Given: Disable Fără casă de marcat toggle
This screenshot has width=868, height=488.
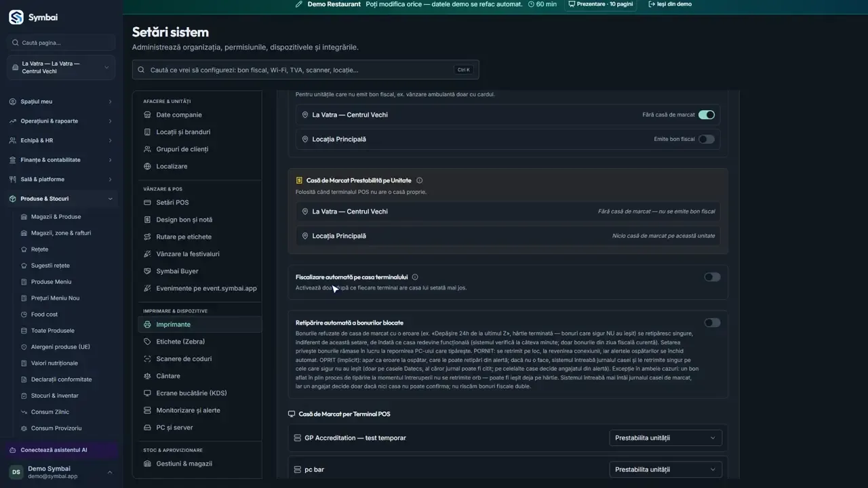Looking at the screenshot, I should click(707, 115).
